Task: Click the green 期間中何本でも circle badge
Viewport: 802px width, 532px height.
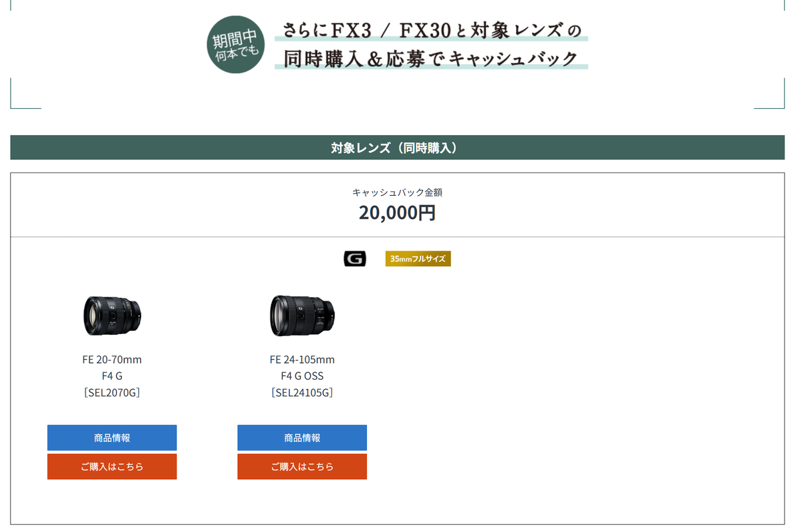Action: tap(235, 45)
